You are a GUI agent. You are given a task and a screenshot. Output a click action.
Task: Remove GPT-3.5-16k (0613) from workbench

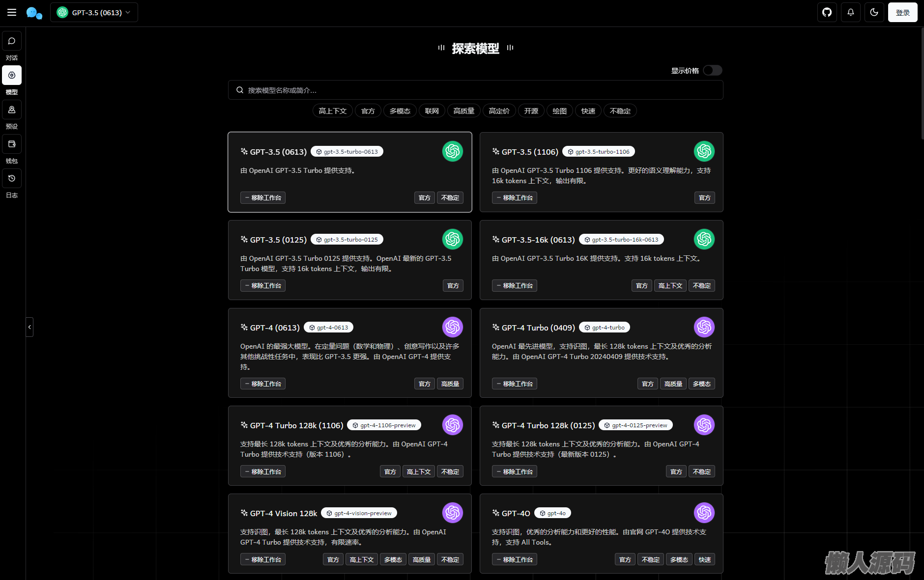tap(515, 285)
